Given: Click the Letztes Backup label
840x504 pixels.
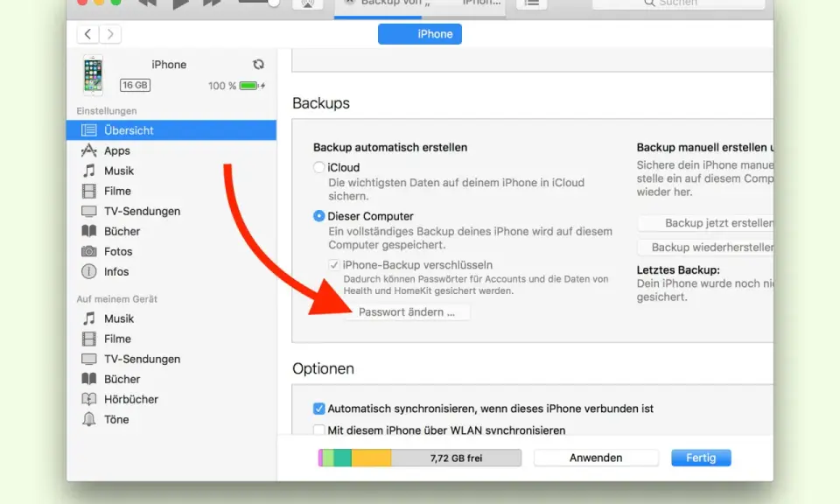Looking at the screenshot, I should (678, 270).
